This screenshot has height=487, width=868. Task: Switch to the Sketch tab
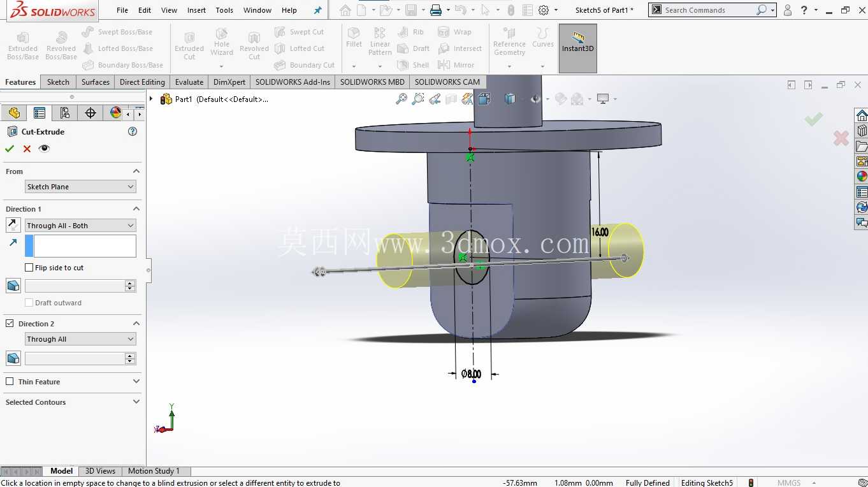[58, 82]
